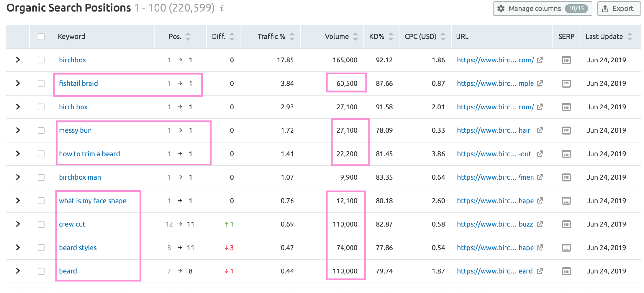644x293 pixels.
Task: Open SERP snapshot for how to trim a beard
Action: [566, 154]
